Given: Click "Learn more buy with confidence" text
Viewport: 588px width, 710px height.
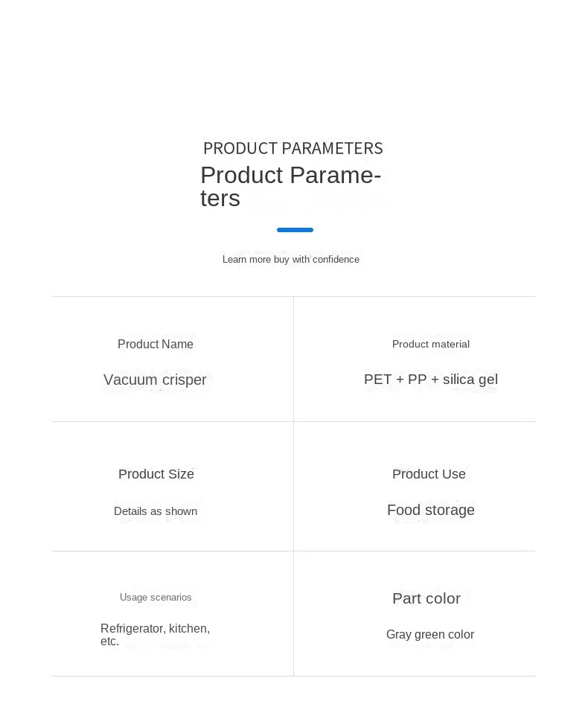Looking at the screenshot, I should point(290,259).
